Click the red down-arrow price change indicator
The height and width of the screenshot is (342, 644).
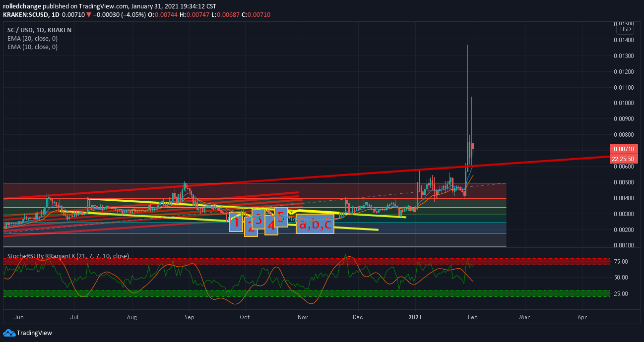pos(89,15)
